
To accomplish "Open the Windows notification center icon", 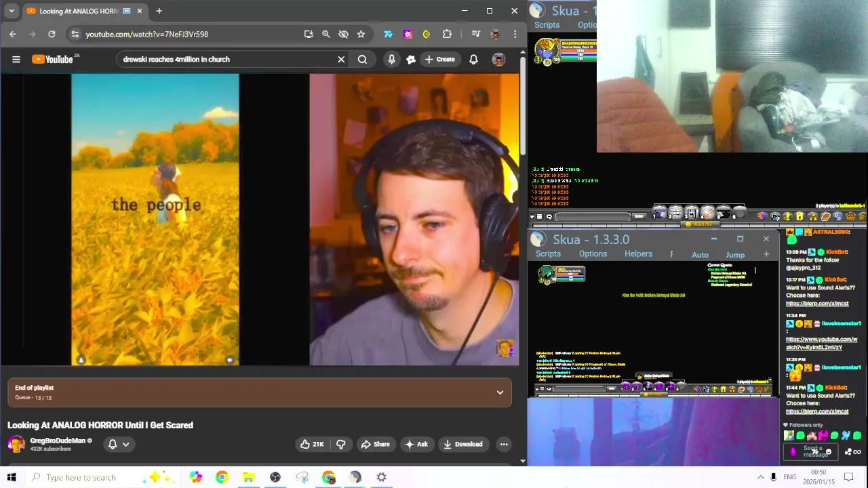I will tap(848, 477).
